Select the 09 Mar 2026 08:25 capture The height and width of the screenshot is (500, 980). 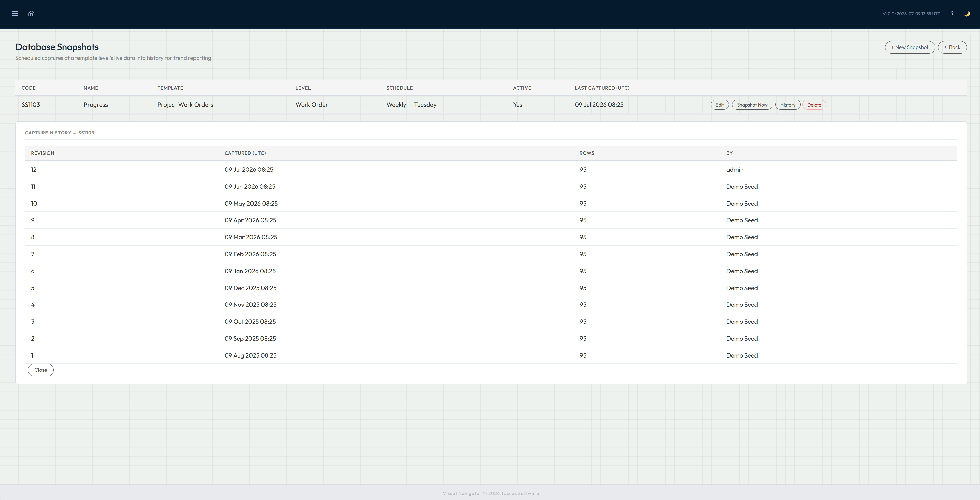(x=251, y=237)
